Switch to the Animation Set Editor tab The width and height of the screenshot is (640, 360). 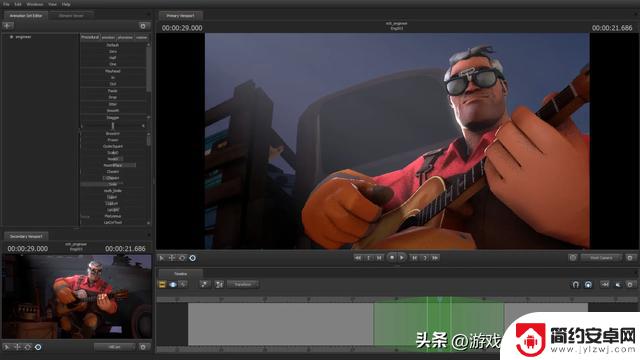click(x=26, y=16)
